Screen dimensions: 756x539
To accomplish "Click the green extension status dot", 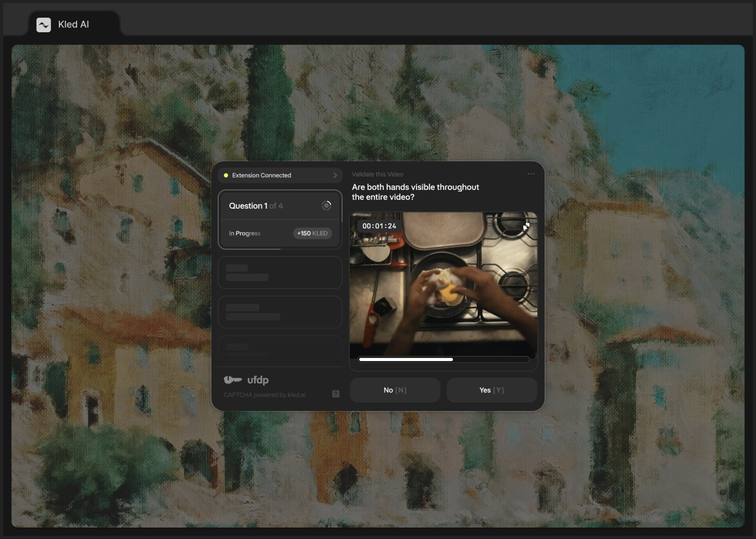I will (226, 175).
